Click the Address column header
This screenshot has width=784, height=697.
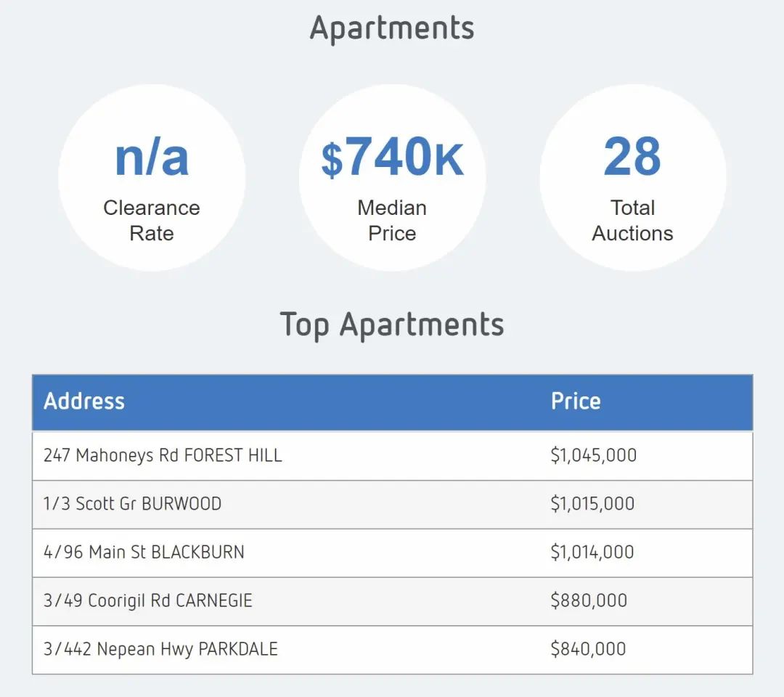pyautogui.click(x=84, y=401)
